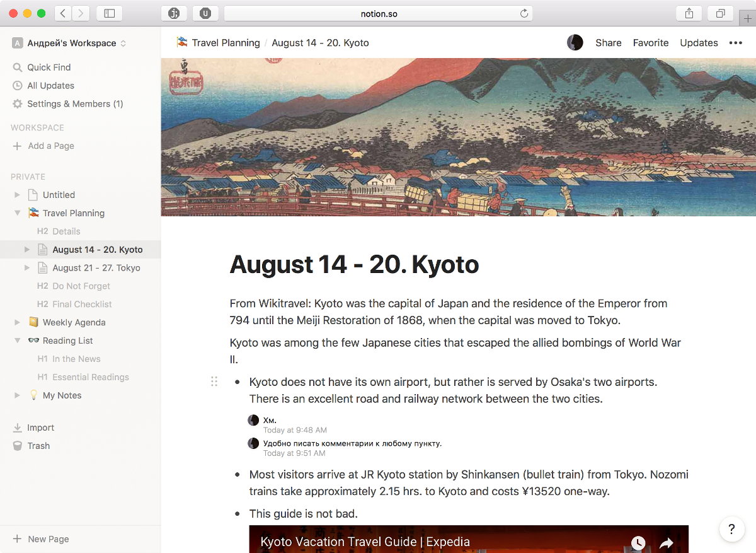
Task: Mark page as Favorite
Action: tap(651, 43)
